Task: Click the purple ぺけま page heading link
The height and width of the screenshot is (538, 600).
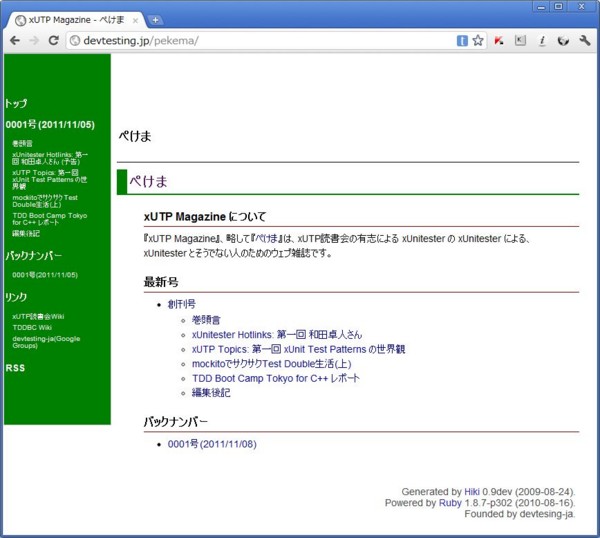Action: coord(148,181)
